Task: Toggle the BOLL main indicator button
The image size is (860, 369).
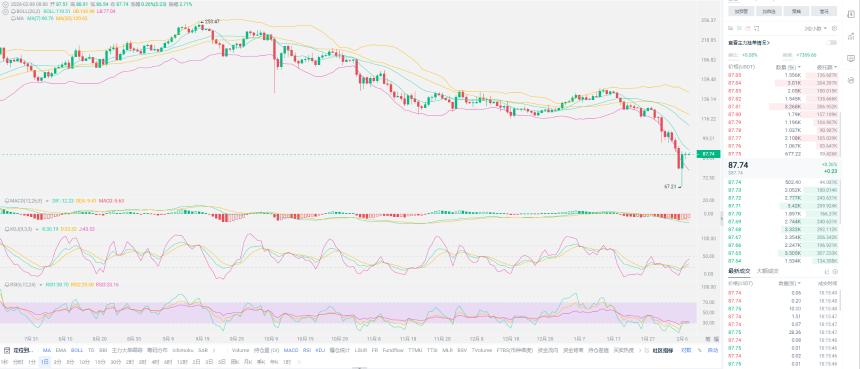Action: 77,350
